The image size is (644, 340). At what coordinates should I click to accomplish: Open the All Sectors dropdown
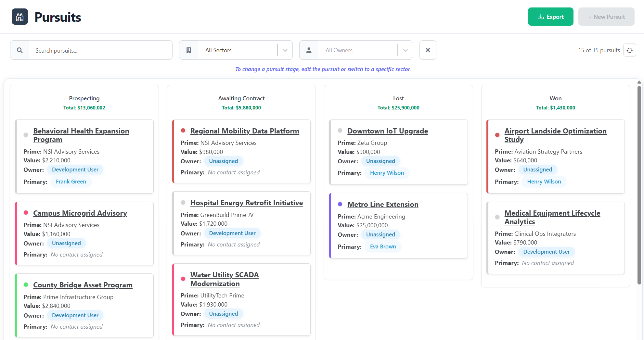point(237,50)
